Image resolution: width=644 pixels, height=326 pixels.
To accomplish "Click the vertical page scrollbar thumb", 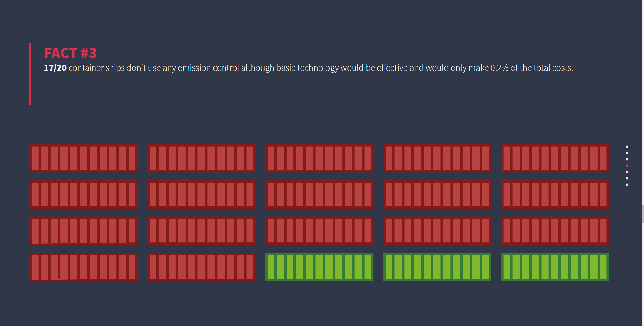I will coord(643,214).
